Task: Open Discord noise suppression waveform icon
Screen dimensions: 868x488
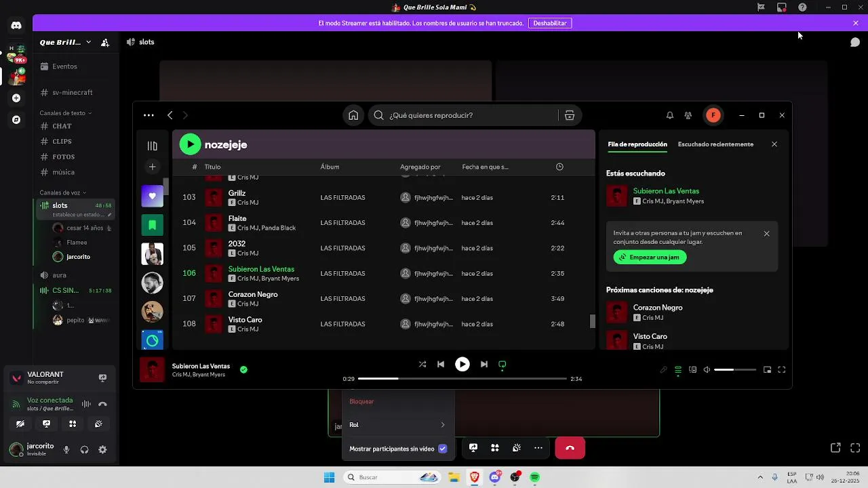Action: pyautogui.click(x=86, y=404)
